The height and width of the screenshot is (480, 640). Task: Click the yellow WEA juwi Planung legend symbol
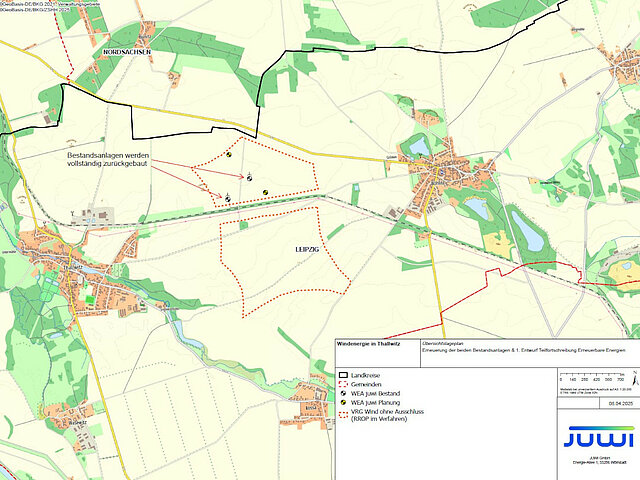coord(343,402)
